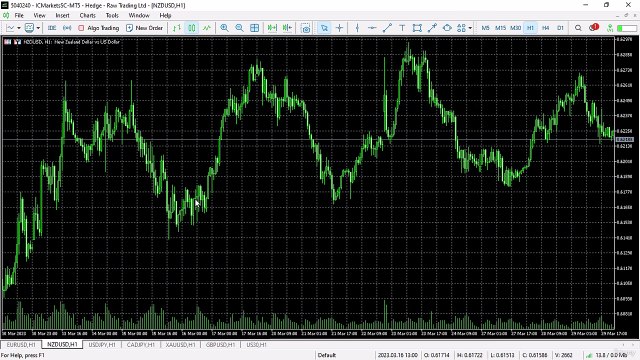Draw a horizontal line tool
Viewport: 640px width, 360px height.
pyautogui.click(x=372, y=28)
